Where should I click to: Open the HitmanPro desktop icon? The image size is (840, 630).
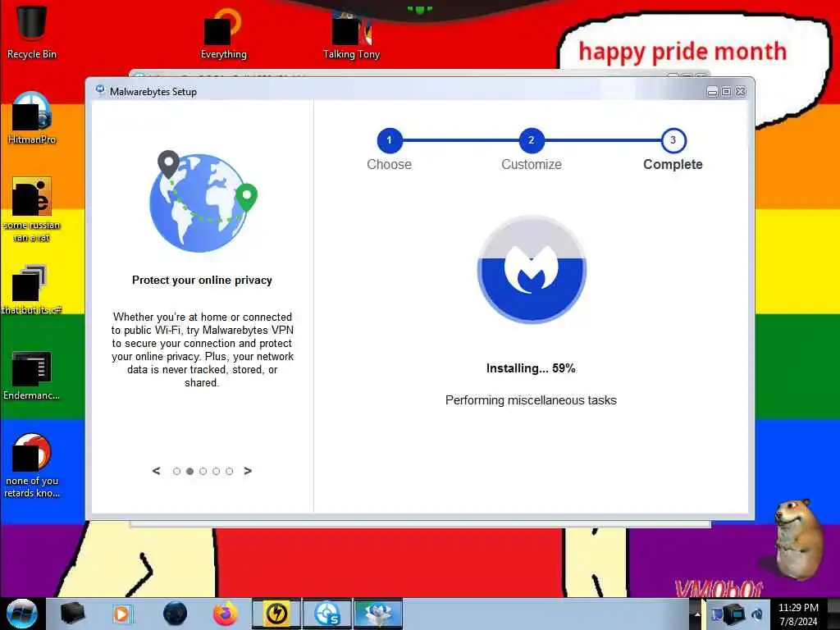click(31, 118)
